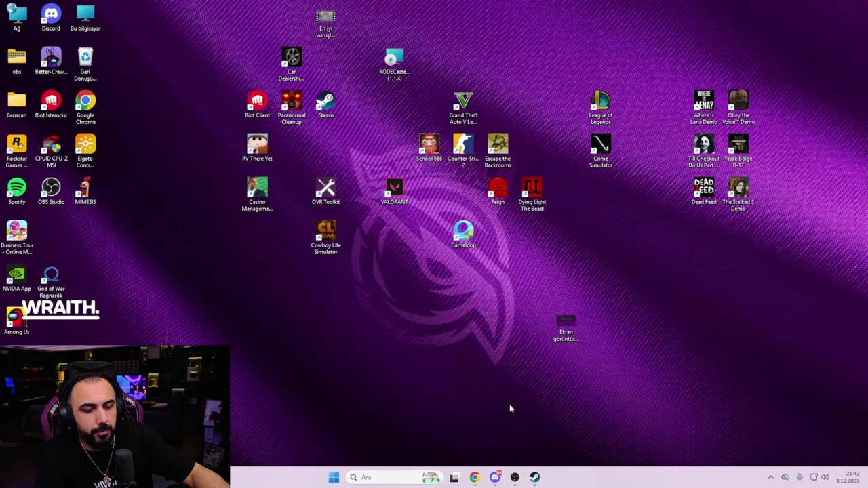The width and height of the screenshot is (868, 488).
Task: Open OVR Toolkit shortcut
Action: (x=326, y=191)
